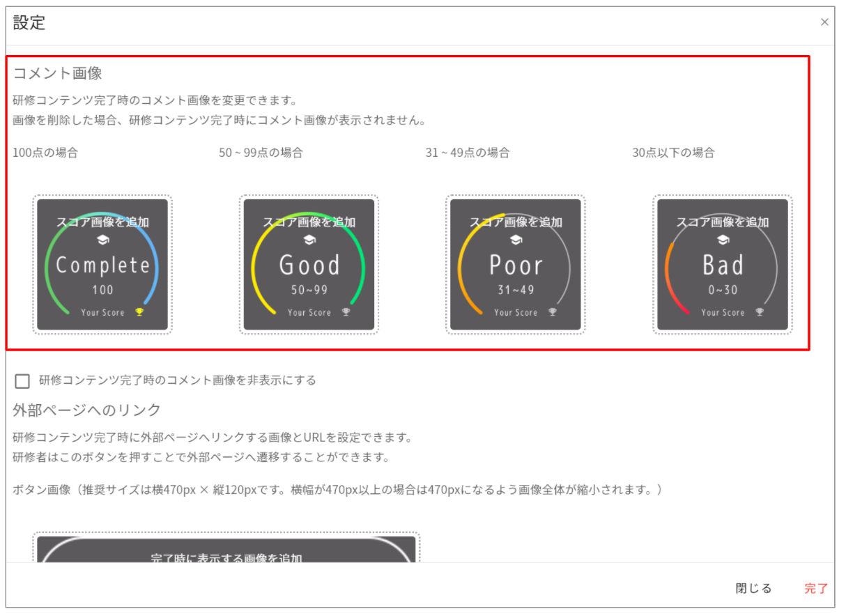Select the Complete 100 score image thumbnail
The image size is (846, 616).
pyautogui.click(x=102, y=265)
